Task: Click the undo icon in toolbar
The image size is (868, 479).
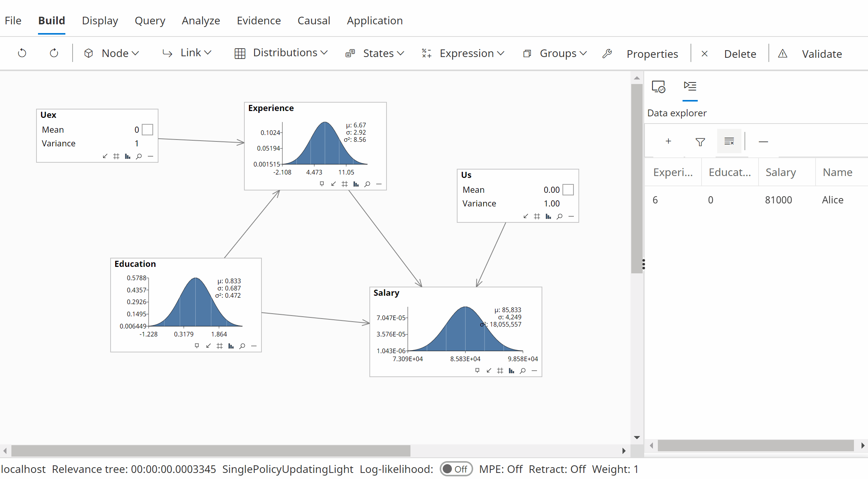Action: (22, 53)
